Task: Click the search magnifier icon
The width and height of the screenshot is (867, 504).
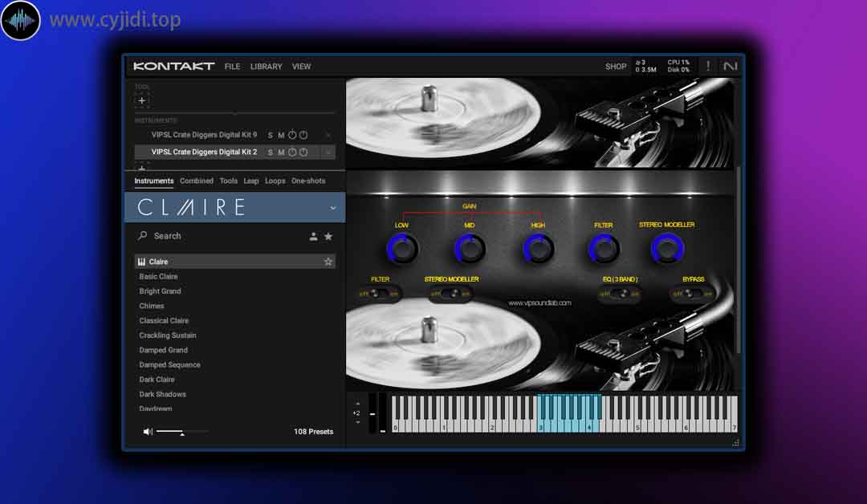Action: click(x=143, y=235)
